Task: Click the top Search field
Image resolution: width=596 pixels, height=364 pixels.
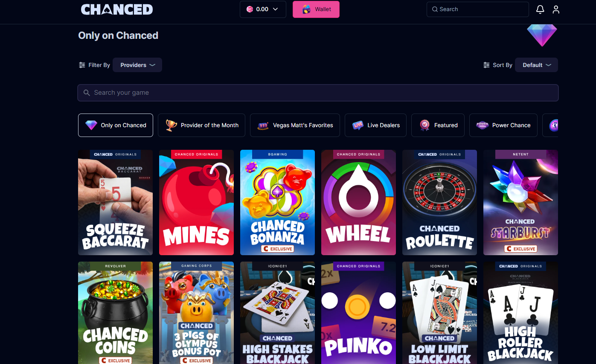Action: pyautogui.click(x=478, y=9)
